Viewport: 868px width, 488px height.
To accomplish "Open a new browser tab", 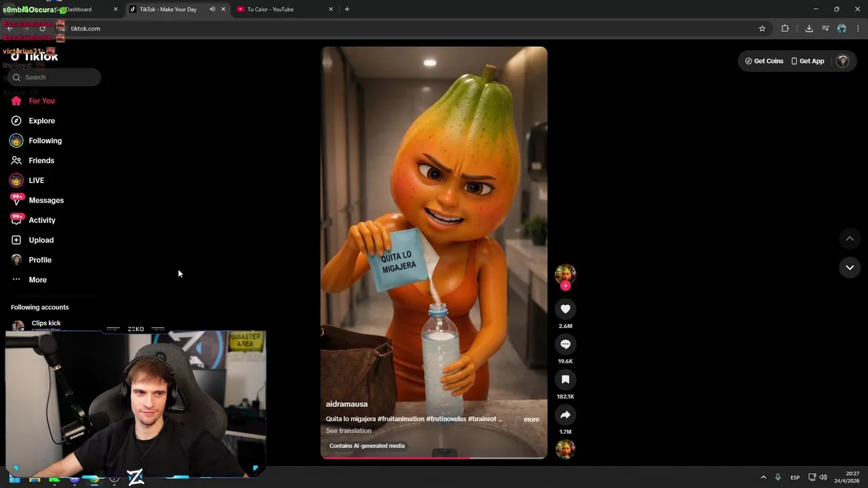I will [x=347, y=9].
